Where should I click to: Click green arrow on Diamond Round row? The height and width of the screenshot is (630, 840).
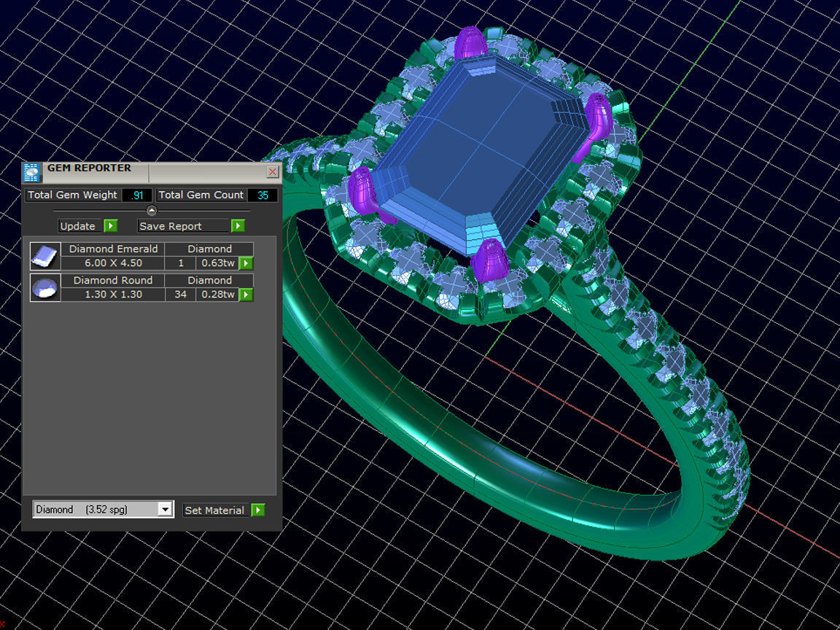pyautogui.click(x=246, y=295)
